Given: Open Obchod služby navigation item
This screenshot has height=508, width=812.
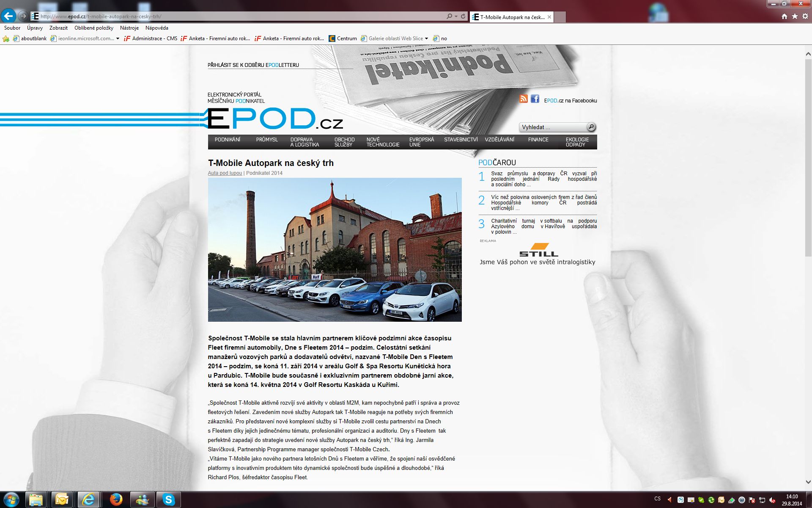Looking at the screenshot, I should tap(345, 142).
